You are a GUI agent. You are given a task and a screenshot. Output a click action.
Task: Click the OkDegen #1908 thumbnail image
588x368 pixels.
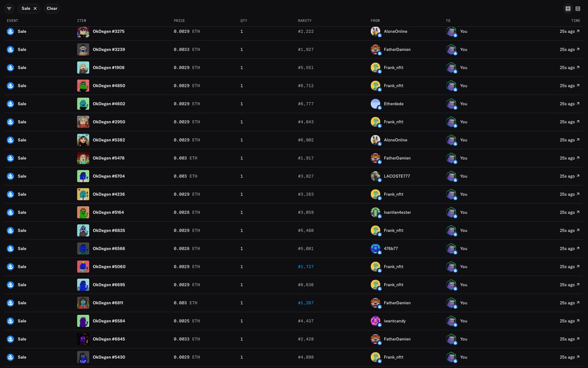(83, 68)
